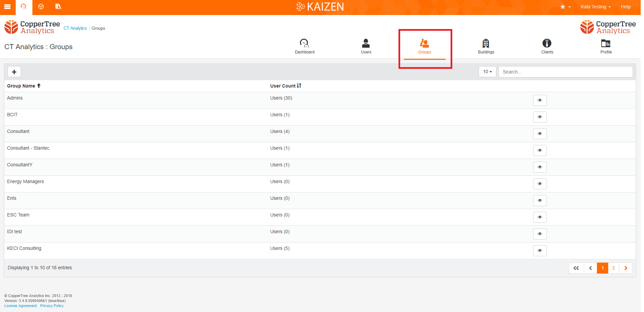Click the CopperTree Analytics logo at left
The image size is (644, 312).
pos(32,27)
